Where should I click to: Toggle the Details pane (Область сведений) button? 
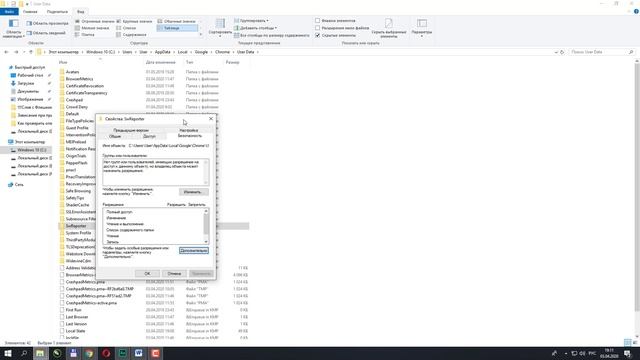point(46,33)
